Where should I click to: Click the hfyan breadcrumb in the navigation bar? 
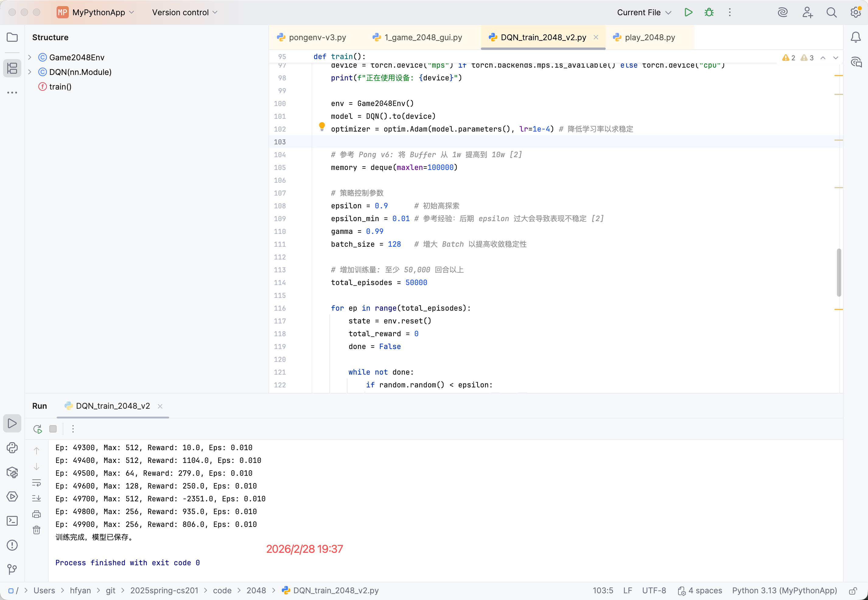pyautogui.click(x=80, y=591)
